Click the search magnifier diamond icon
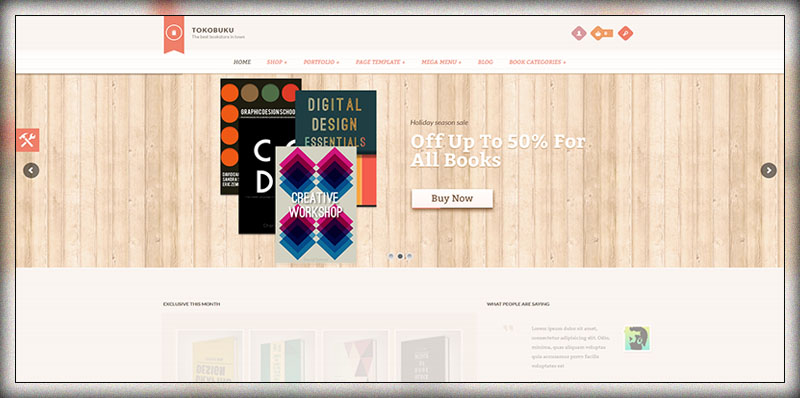Screen dimensions: 800x398 pyautogui.click(x=626, y=33)
